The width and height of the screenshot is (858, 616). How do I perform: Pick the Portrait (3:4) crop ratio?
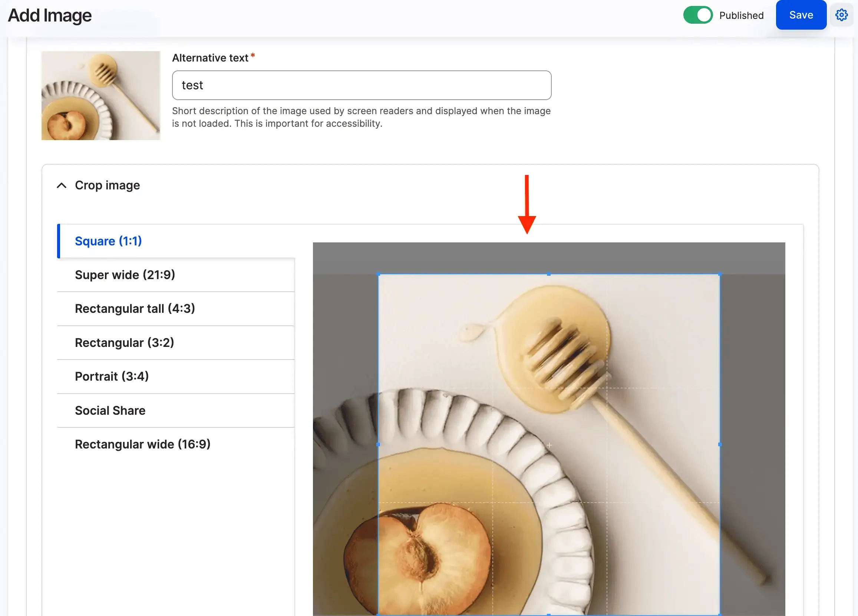112,376
